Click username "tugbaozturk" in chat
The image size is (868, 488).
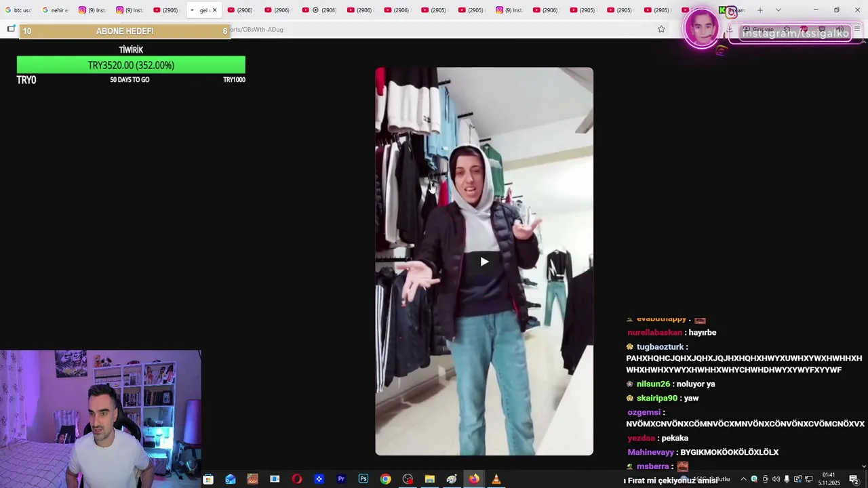tap(660, 347)
